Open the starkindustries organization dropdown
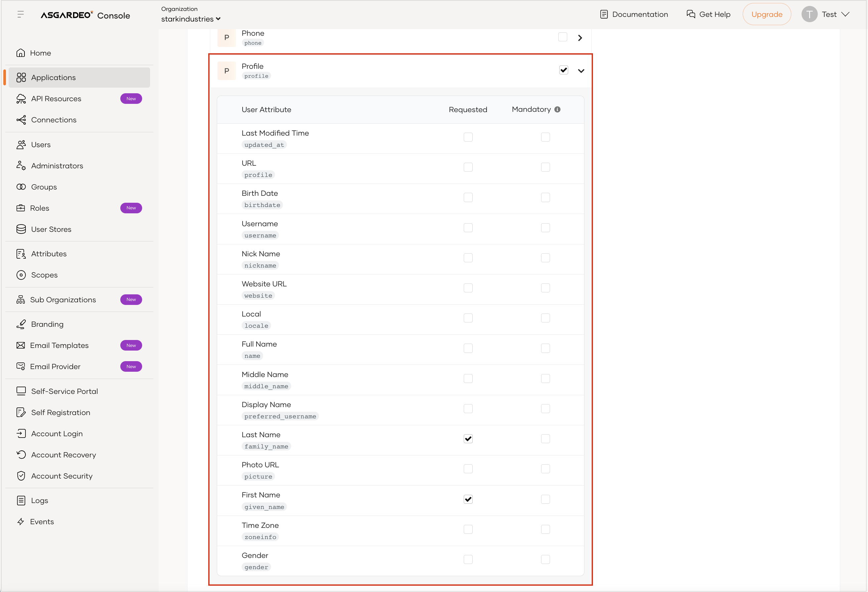The width and height of the screenshot is (868, 592). pos(190,19)
